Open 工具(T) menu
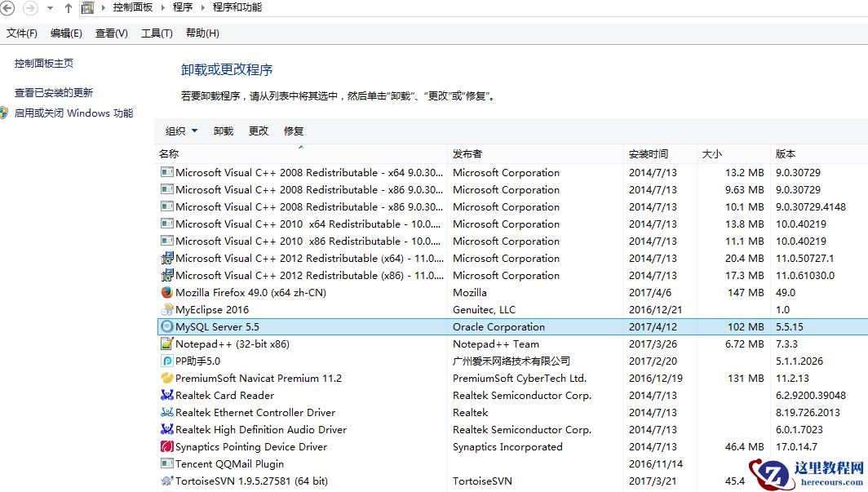868x492 pixels. pos(157,33)
